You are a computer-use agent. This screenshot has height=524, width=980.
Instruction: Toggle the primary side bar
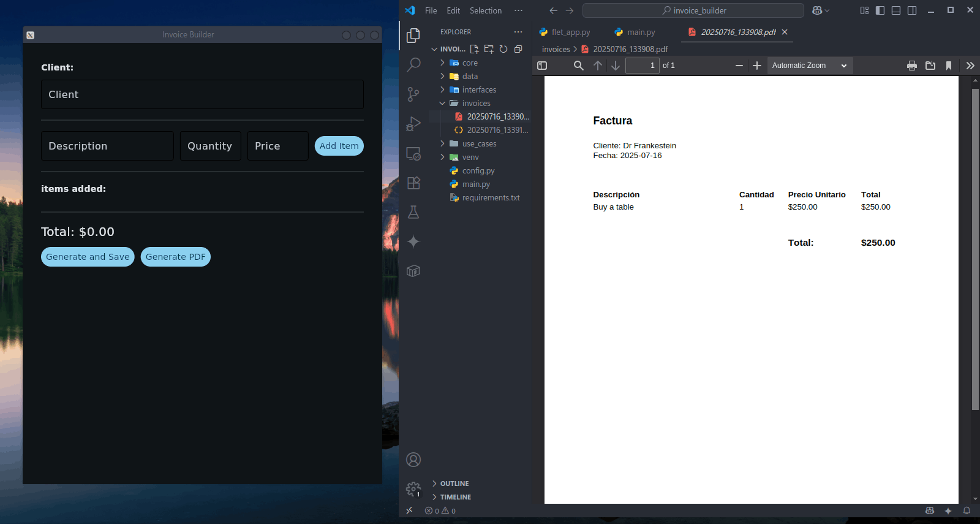[880, 10]
